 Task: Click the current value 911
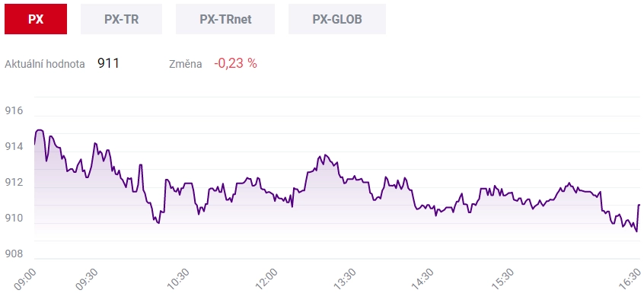tap(108, 64)
